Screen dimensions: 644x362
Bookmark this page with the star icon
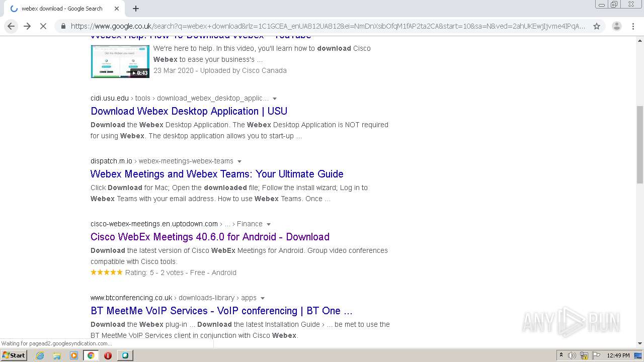(x=597, y=26)
